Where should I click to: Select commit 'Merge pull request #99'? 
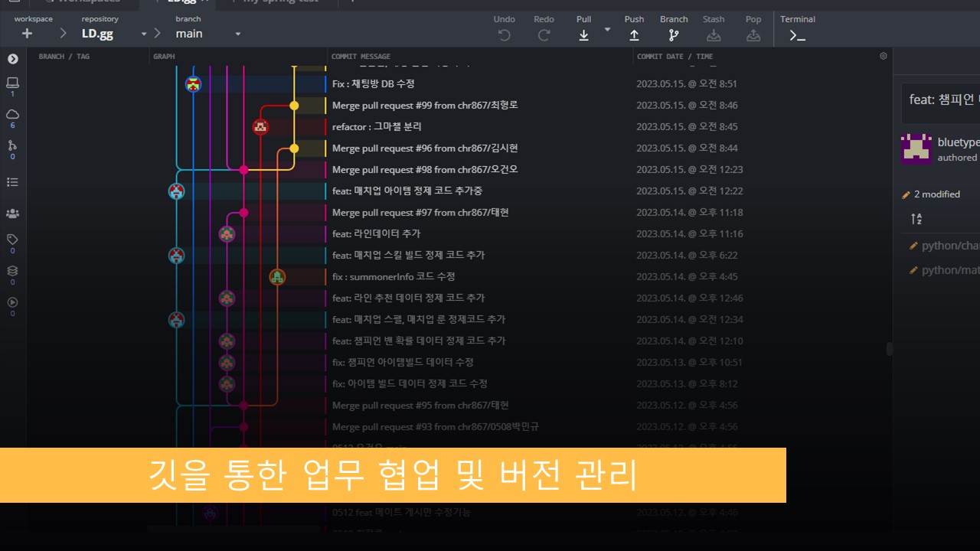pyautogui.click(x=425, y=105)
